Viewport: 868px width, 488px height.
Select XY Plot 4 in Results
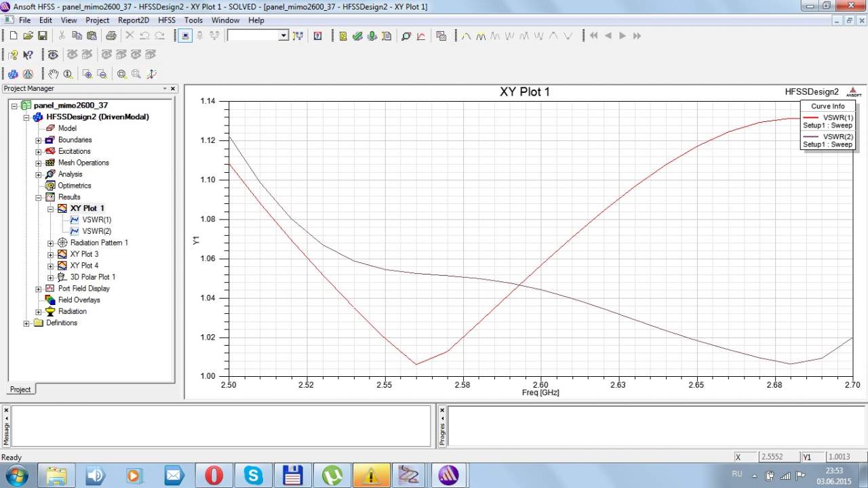pyautogui.click(x=84, y=266)
